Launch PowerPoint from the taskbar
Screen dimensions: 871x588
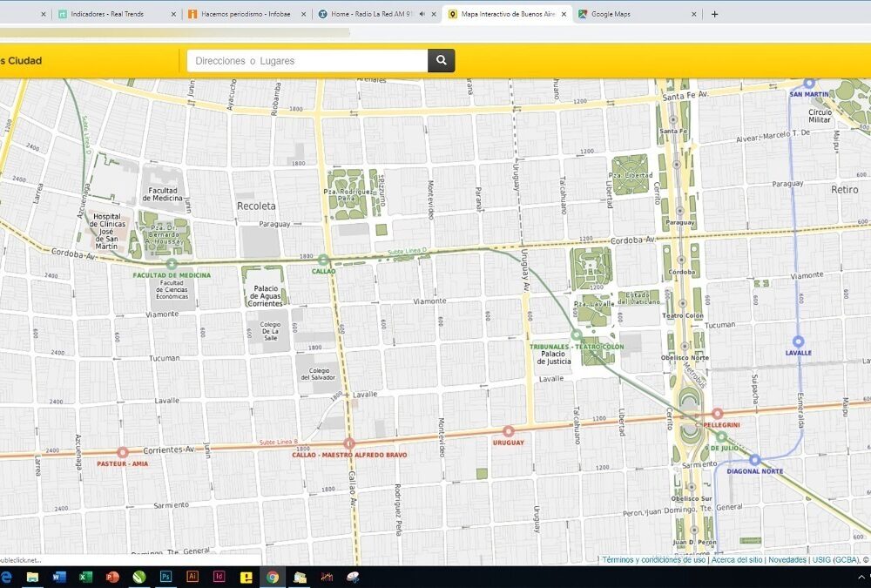112,577
